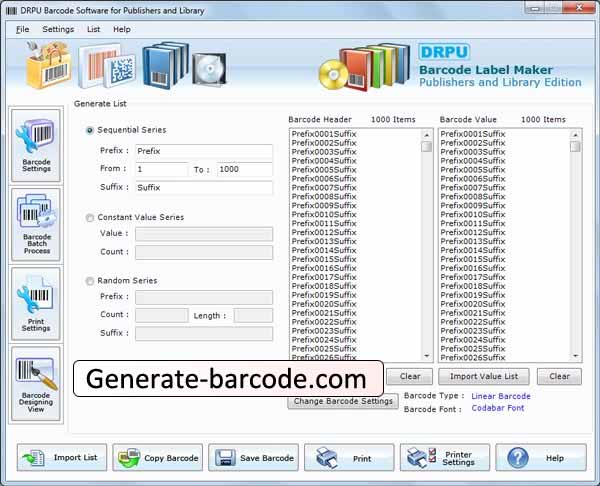The height and width of the screenshot is (486, 600).
Task: Open the Settings menu
Action: pos(58,29)
